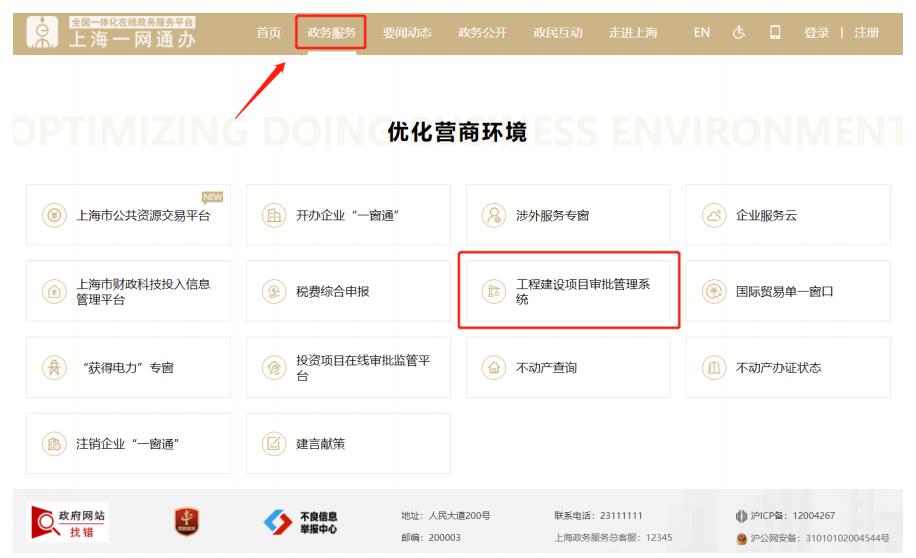Click the 国际贸易单一窗口 globe icon
916x558 pixels.
[714, 291]
